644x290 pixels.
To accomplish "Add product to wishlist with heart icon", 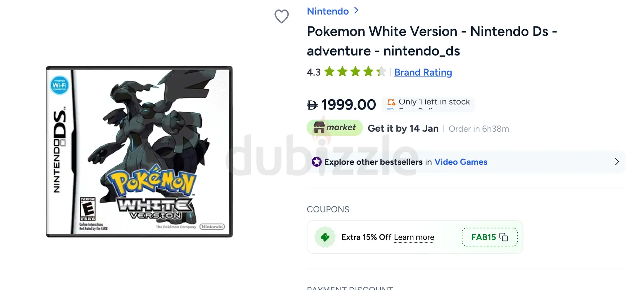I will coord(282,16).
